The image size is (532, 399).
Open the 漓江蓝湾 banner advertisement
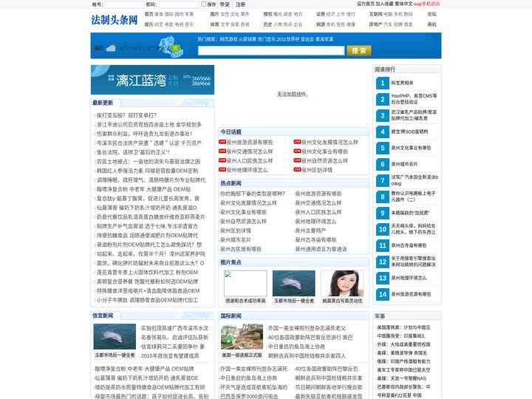pos(152,80)
